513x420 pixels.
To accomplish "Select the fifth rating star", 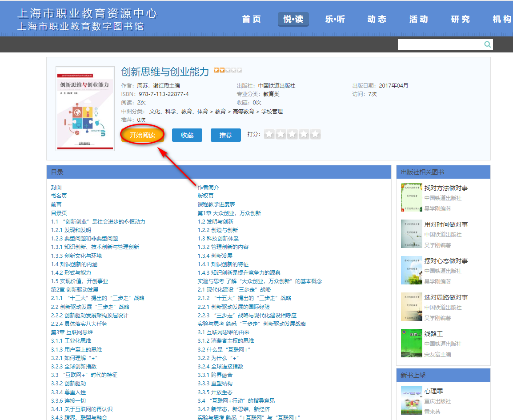I will (x=315, y=134).
